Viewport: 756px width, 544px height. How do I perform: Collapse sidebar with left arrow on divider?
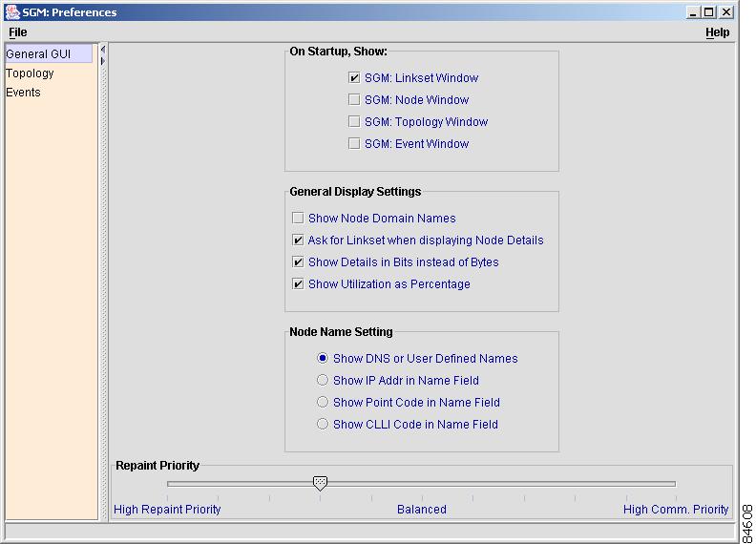tap(103, 50)
